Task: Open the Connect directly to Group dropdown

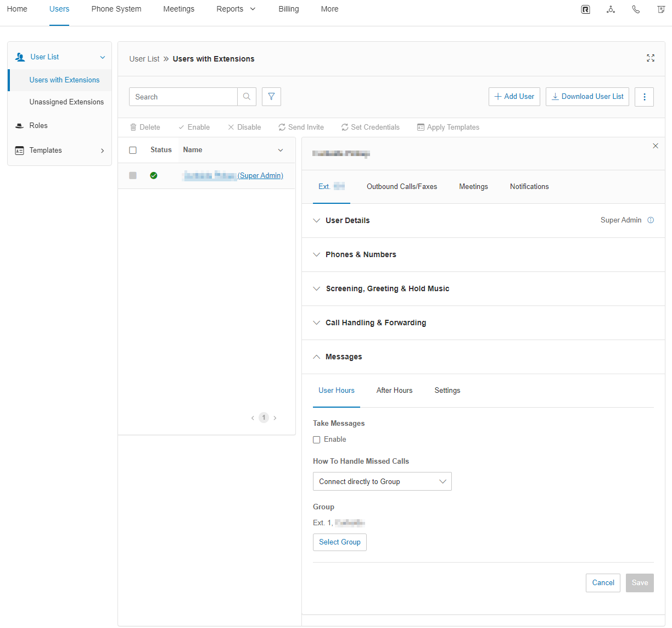Action: 382,481
